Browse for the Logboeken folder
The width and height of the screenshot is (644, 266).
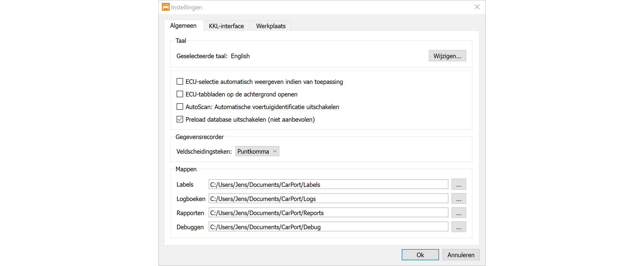[x=458, y=198]
